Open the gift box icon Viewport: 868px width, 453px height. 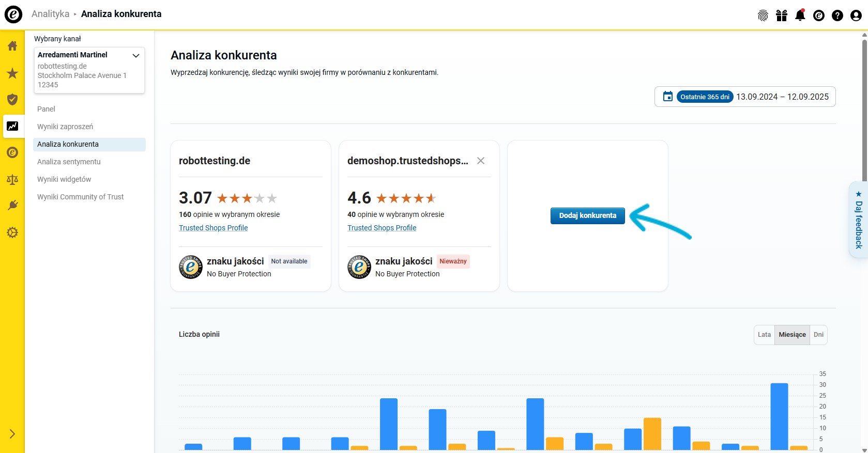coord(781,15)
